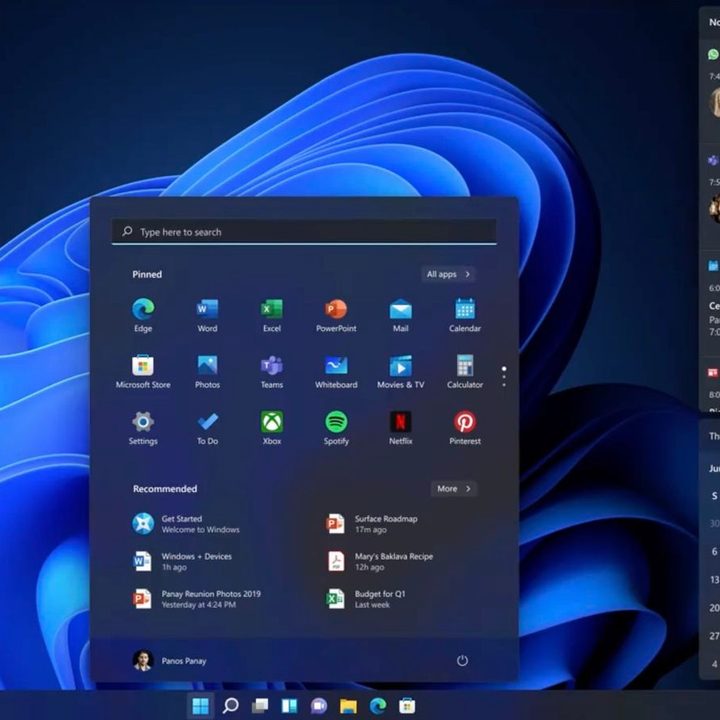Open Search from the taskbar
Viewport: 720px width, 720px height.
pyautogui.click(x=231, y=706)
